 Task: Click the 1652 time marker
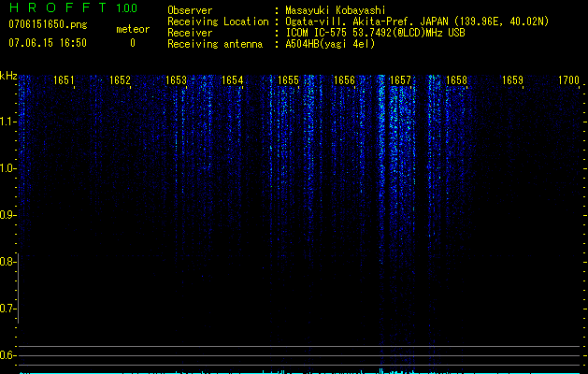tap(120, 80)
